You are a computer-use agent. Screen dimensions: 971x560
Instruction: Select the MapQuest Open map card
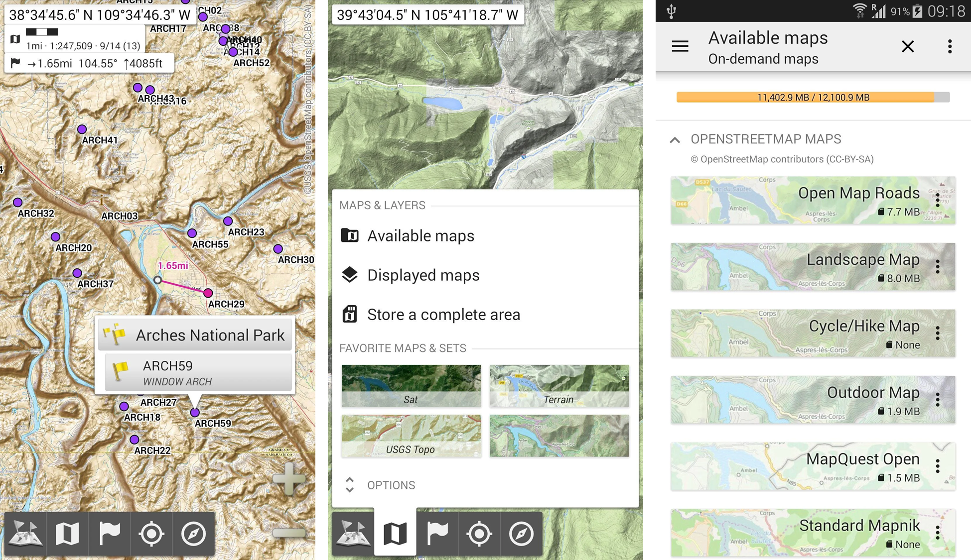point(813,466)
